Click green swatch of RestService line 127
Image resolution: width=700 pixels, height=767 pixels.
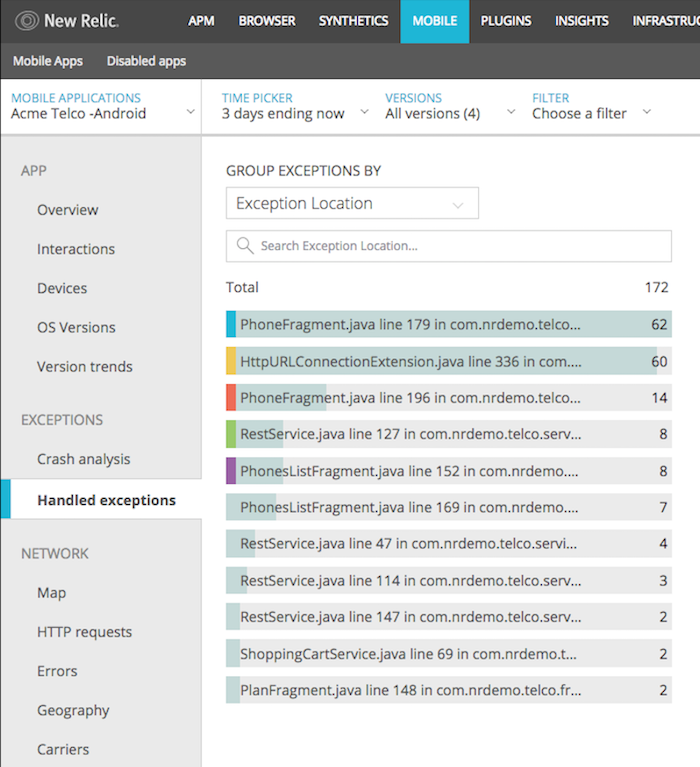(x=231, y=434)
